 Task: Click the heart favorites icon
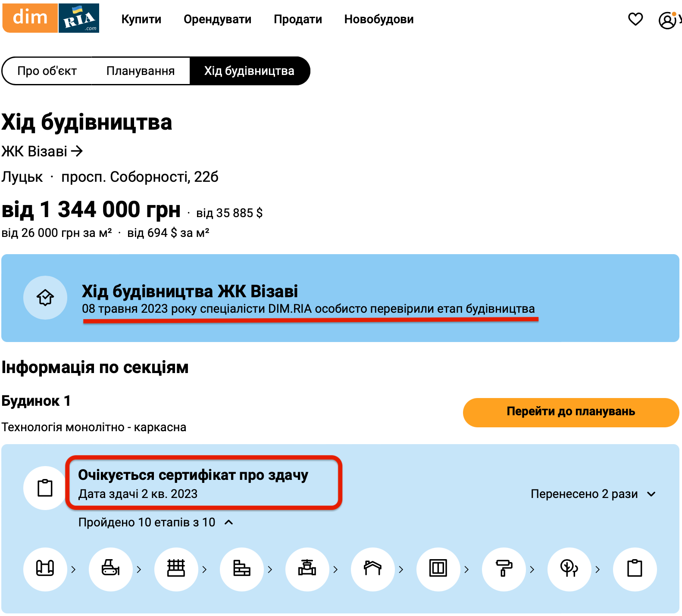[635, 19]
